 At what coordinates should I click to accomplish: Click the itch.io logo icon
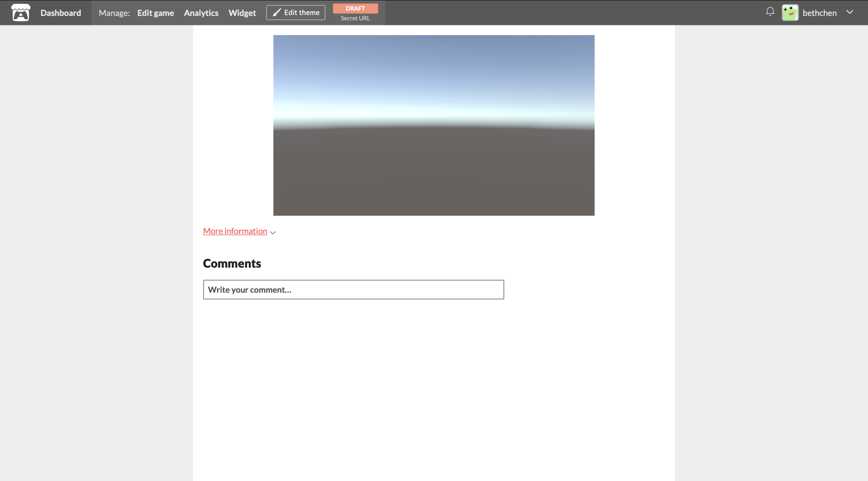click(x=21, y=12)
